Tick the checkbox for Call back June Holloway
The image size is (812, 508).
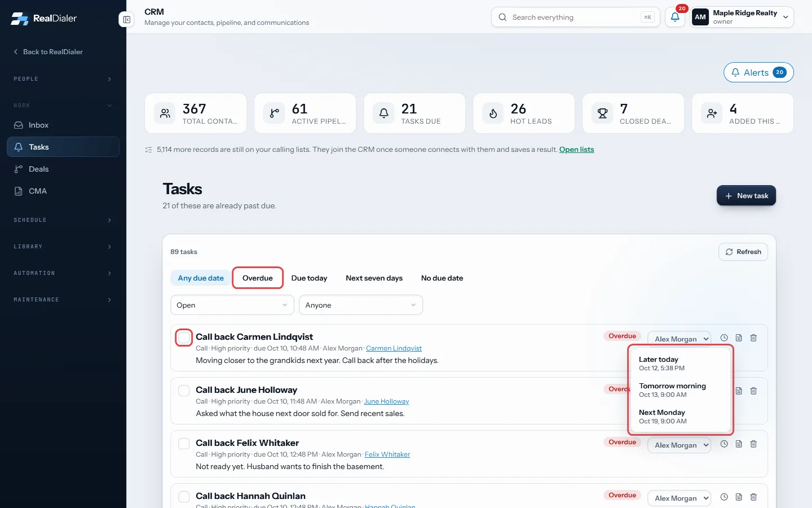point(184,391)
